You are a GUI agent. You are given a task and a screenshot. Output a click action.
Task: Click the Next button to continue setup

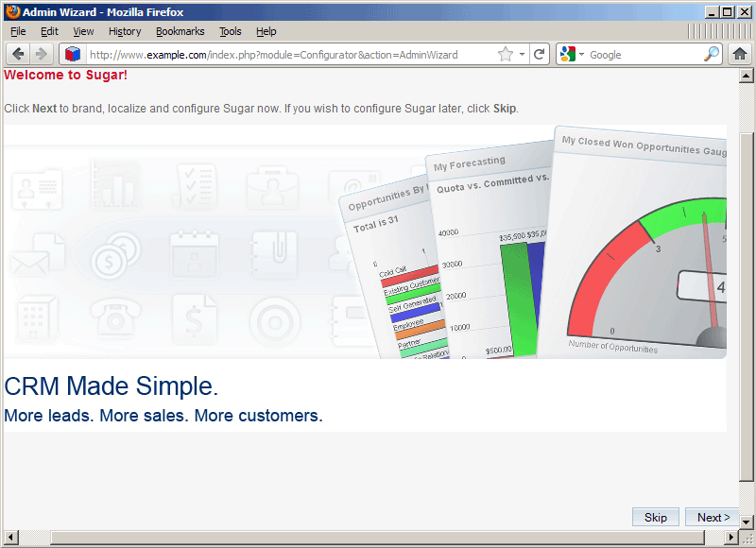(712, 517)
